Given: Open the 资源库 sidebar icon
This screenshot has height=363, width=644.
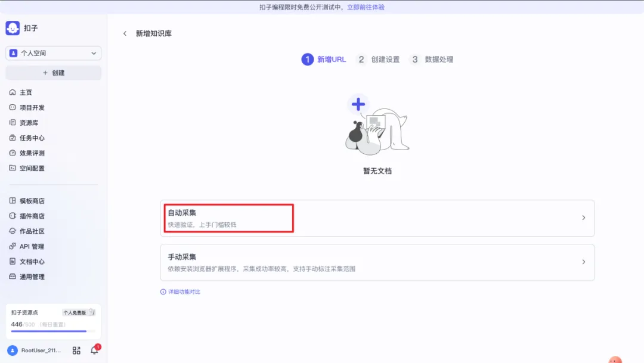Looking at the screenshot, I should pyautogui.click(x=13, y=122).
